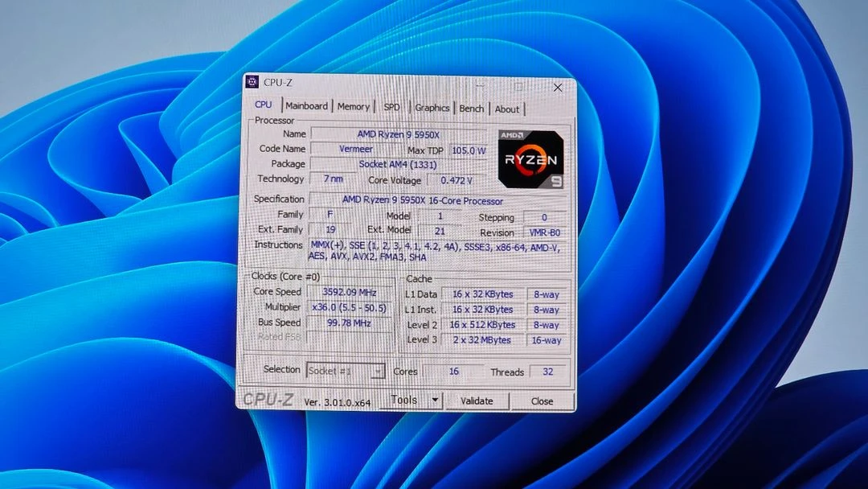Image resolution: width=868 pixels, height=489 pixels.
Task: Click the Package value Socket AM4 (1331)
Action: (398, 164)
